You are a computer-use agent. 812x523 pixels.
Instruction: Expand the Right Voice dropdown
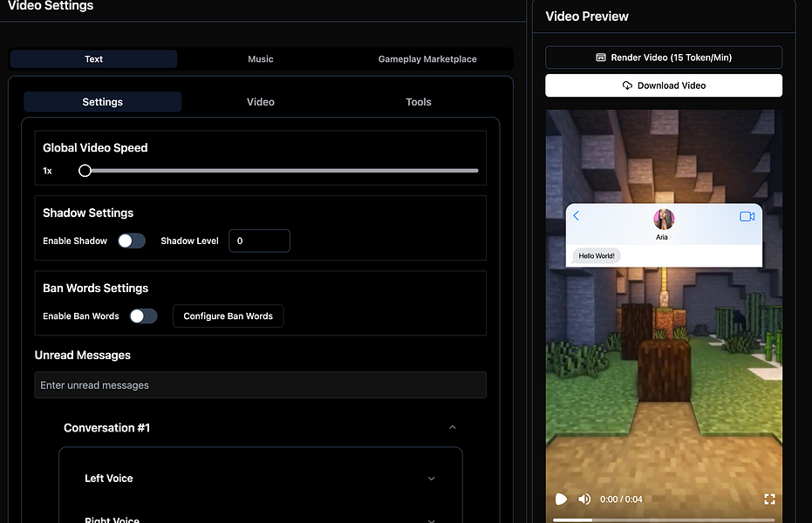click(x=431, y=520)
